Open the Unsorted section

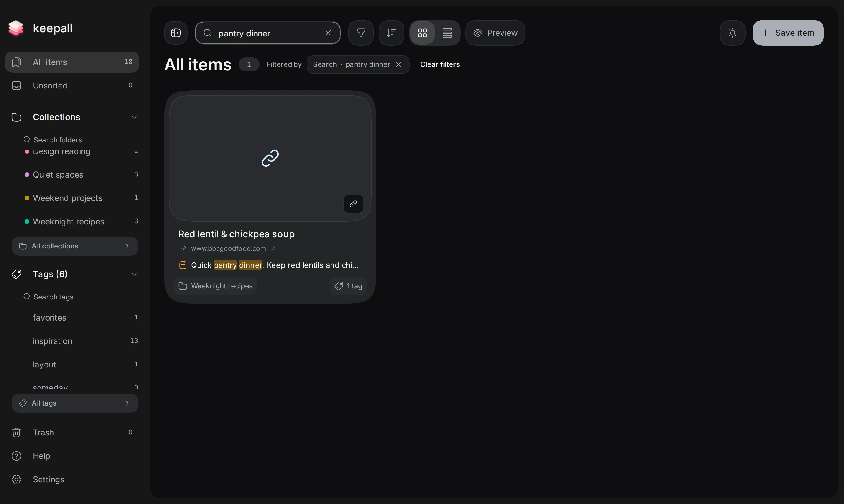(72, 86)
